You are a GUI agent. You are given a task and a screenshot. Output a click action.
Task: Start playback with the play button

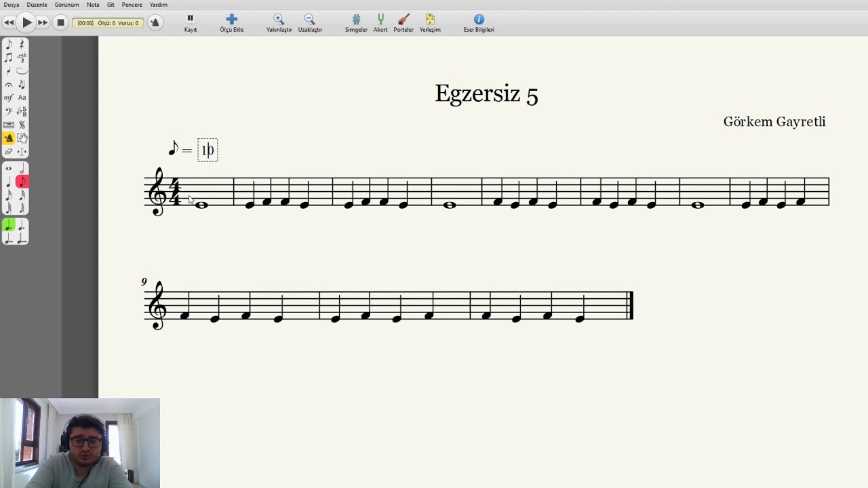point(26,22)
